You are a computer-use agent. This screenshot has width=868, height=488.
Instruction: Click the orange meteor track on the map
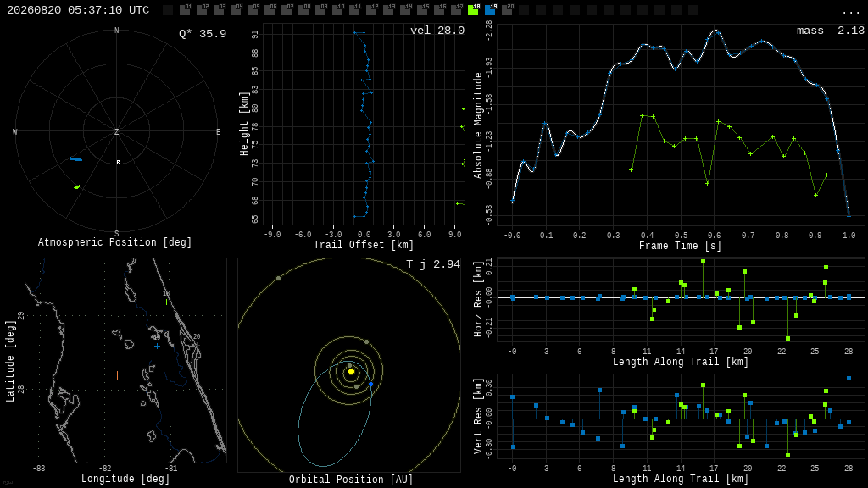coord(117,375)
